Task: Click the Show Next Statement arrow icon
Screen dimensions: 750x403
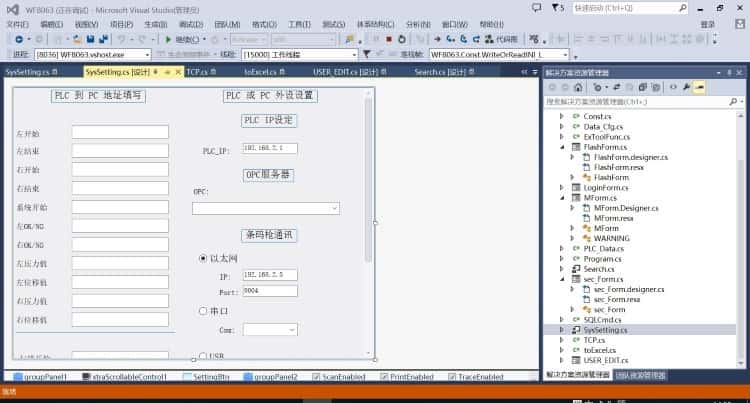Action: (437, 39)
